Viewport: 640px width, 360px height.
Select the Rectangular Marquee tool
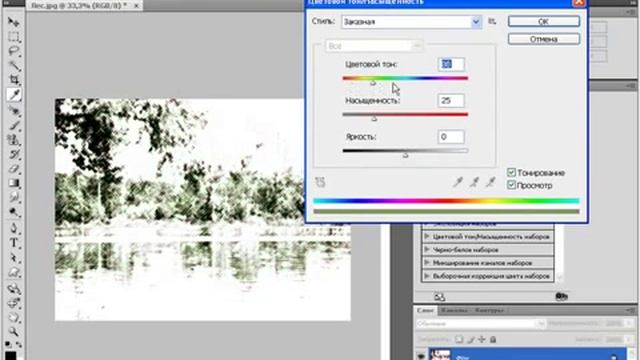13,37
